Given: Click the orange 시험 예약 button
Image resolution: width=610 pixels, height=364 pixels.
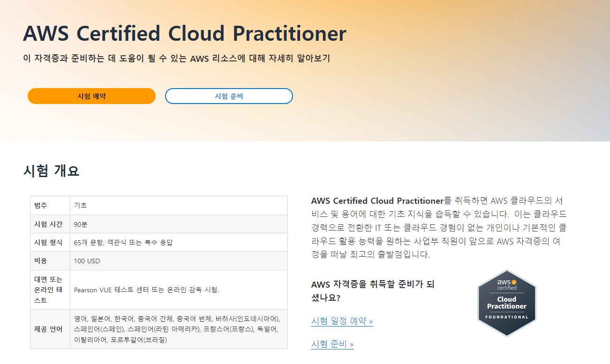Looking at the screenshot, I should tap(91, 96).
